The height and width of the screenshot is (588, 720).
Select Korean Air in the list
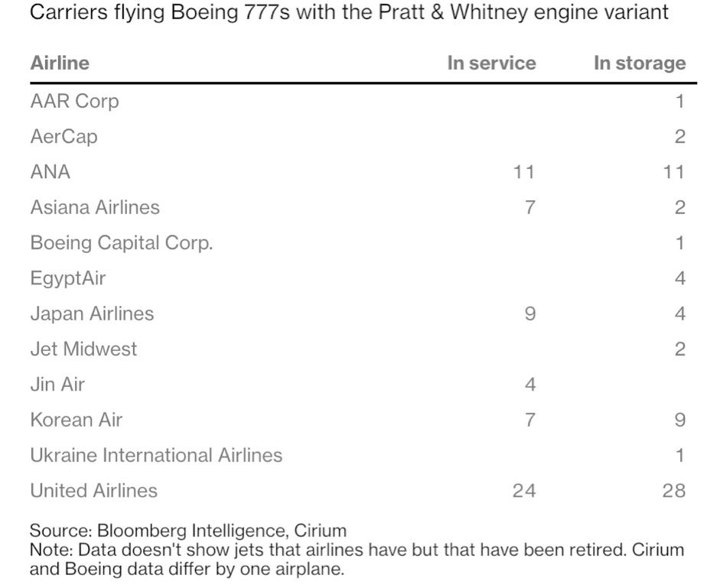click(77, 420)
